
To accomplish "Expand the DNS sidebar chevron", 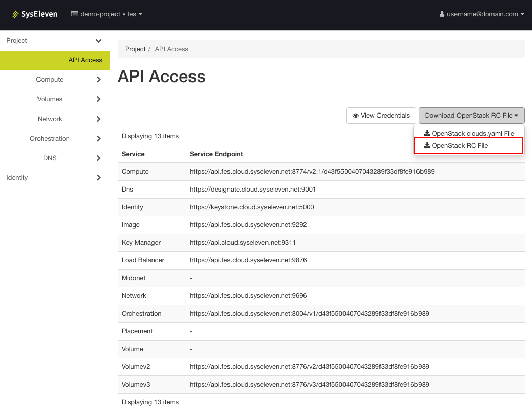I will pyautogui.click(x=99, y=158).
